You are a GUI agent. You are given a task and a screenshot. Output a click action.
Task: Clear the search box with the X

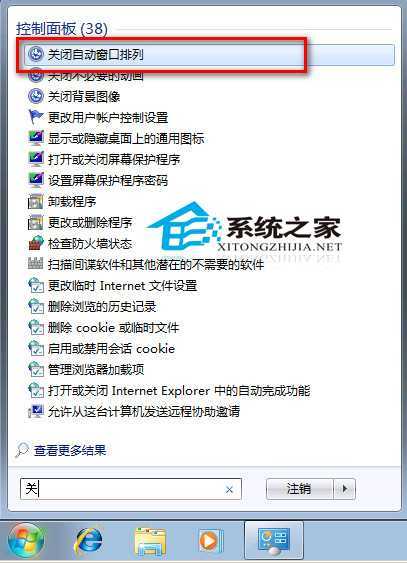point(229,489)
